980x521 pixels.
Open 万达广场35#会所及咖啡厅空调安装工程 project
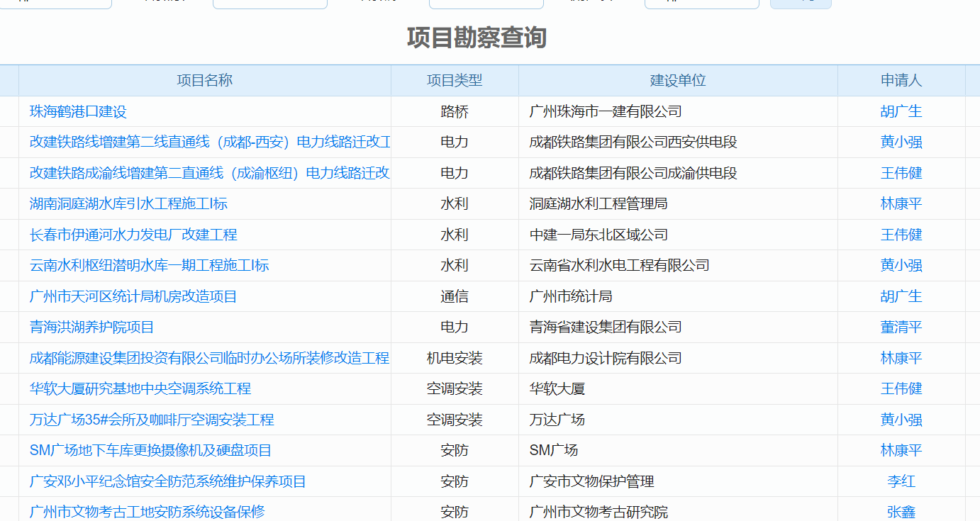tap(152, 420)
